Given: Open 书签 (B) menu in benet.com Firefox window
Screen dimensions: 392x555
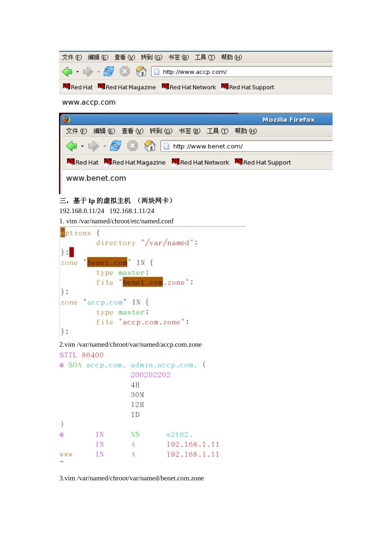Looking at the screenshot, I should tap(189, 131).
